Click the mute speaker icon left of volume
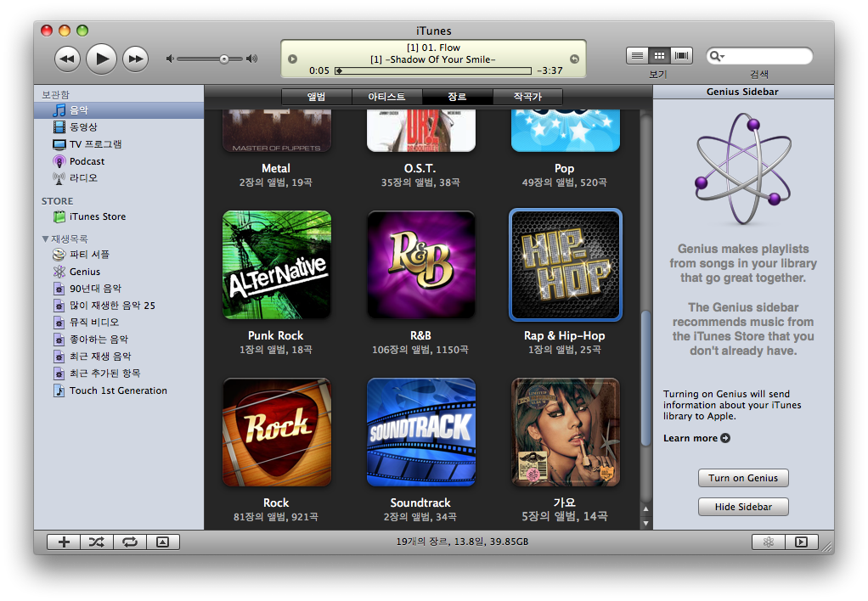This screenshot has height=601, width=868. 170,59
